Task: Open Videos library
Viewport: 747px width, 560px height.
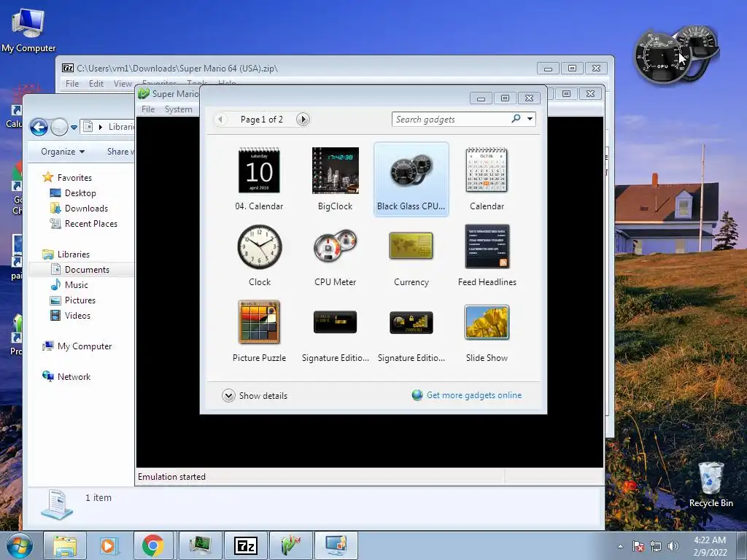Action: tap(77, 315)
